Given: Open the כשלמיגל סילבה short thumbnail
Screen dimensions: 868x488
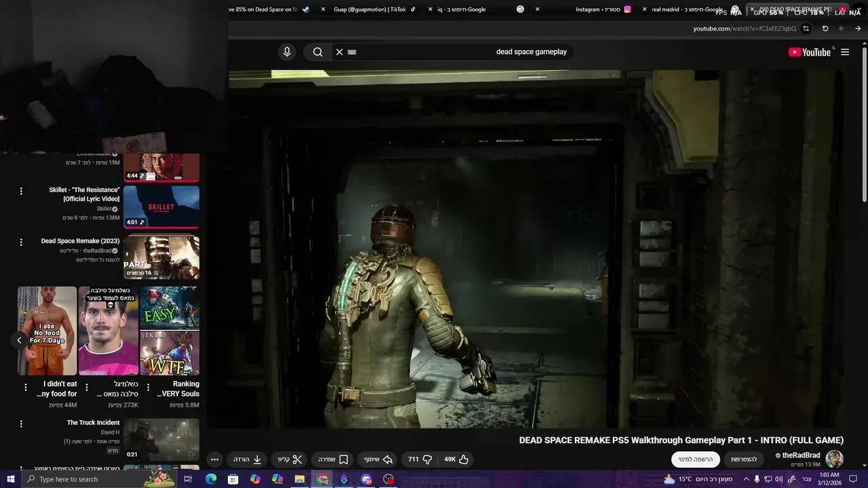Looking at the screenshot, I should pyautogui.click(x=108, y=331).
